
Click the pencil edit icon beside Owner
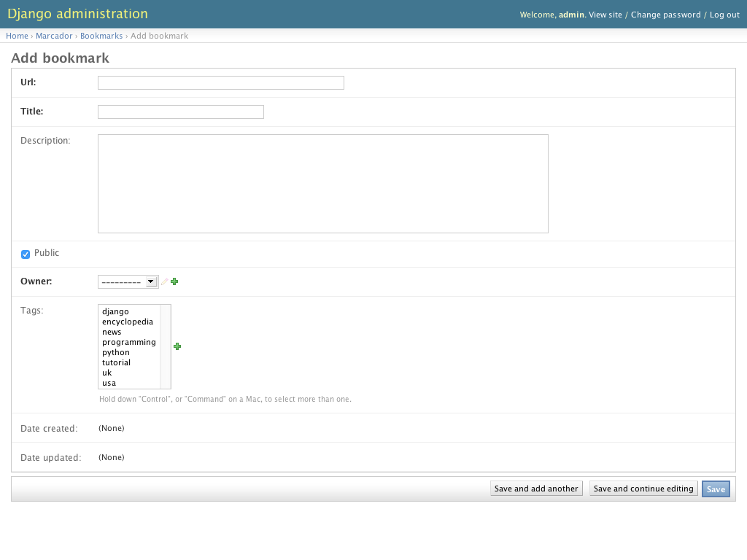164,282
